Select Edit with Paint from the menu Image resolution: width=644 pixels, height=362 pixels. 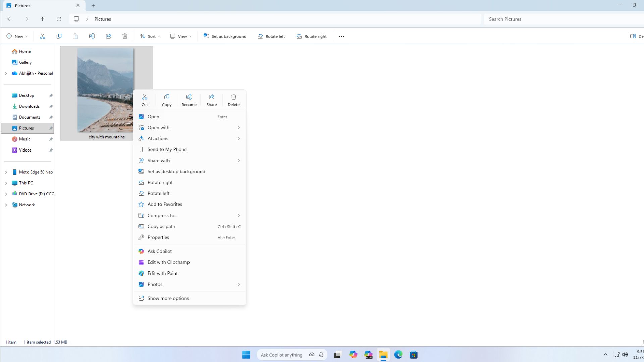coord(163,273)
